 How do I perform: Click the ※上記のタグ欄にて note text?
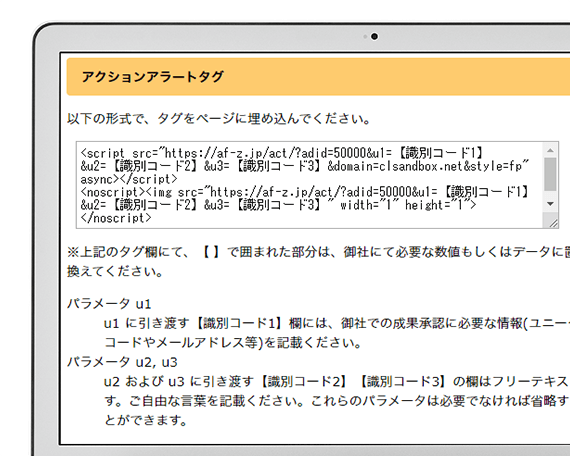point(318,261)
